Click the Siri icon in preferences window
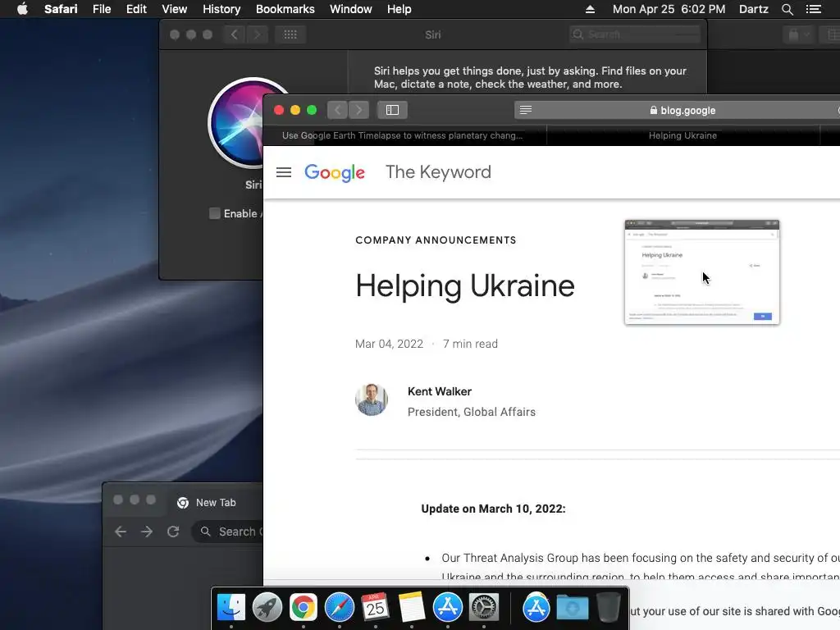Screen dimensions: 840x630 (x=236, y=123)
